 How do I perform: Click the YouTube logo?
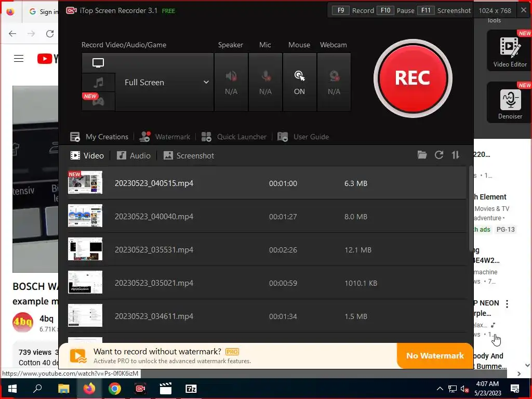47,59
